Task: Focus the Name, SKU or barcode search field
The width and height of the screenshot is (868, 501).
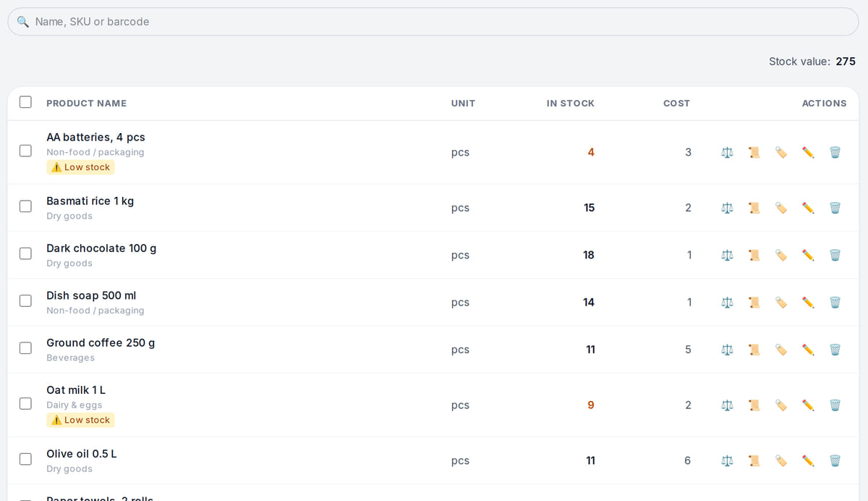Action: click(x=433, y=22)
